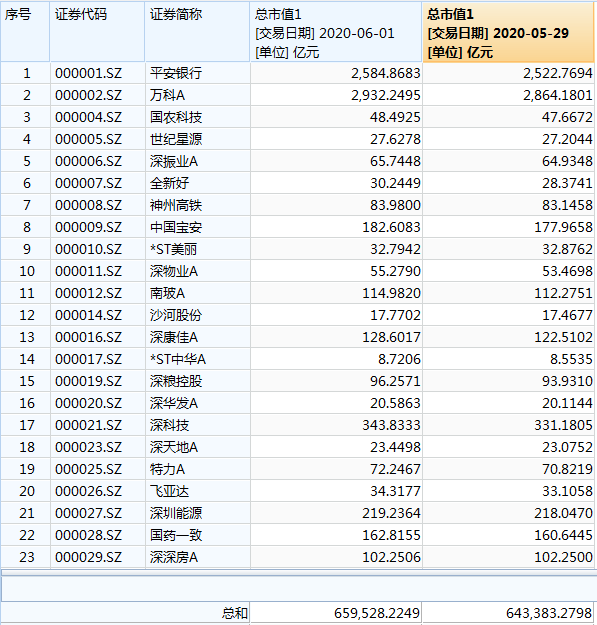This screenshot has width=597, height=625.
Task: Click the 飞亚达 name cell
Action: (198, 491)
